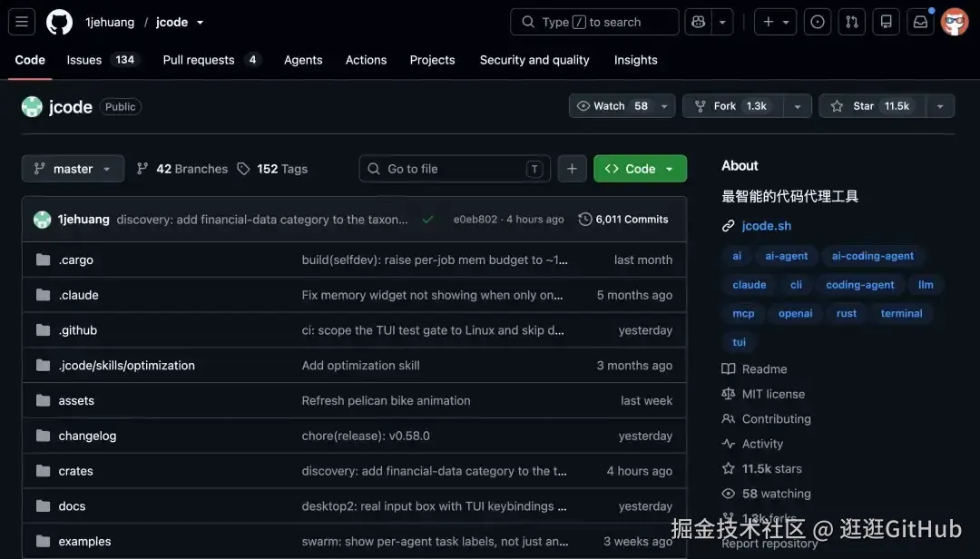Open the Fork options dropdown arrow
The height and width of the screenshot is (559, 980).
point(798,106)
